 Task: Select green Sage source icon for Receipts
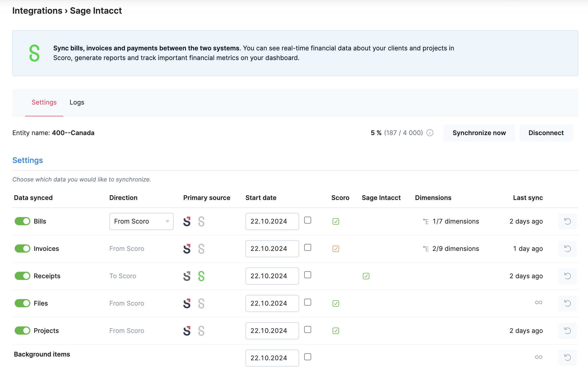(x=201, y=276)
